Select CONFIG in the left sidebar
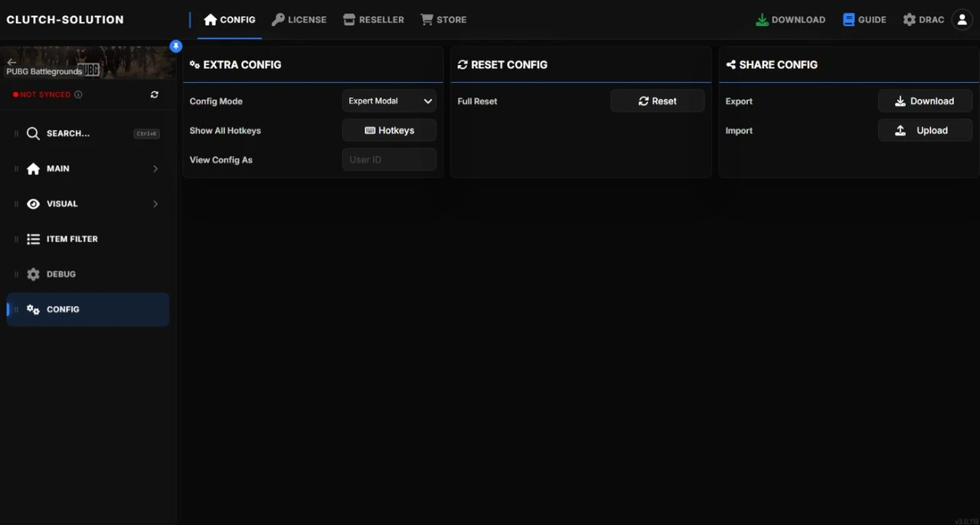 point(88,309)
